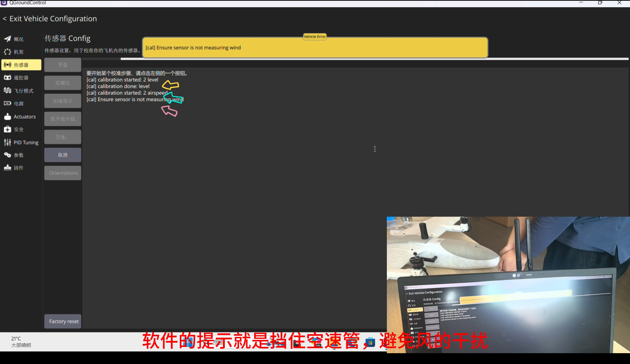Open the 安全 safety page icon

[7, 129]
